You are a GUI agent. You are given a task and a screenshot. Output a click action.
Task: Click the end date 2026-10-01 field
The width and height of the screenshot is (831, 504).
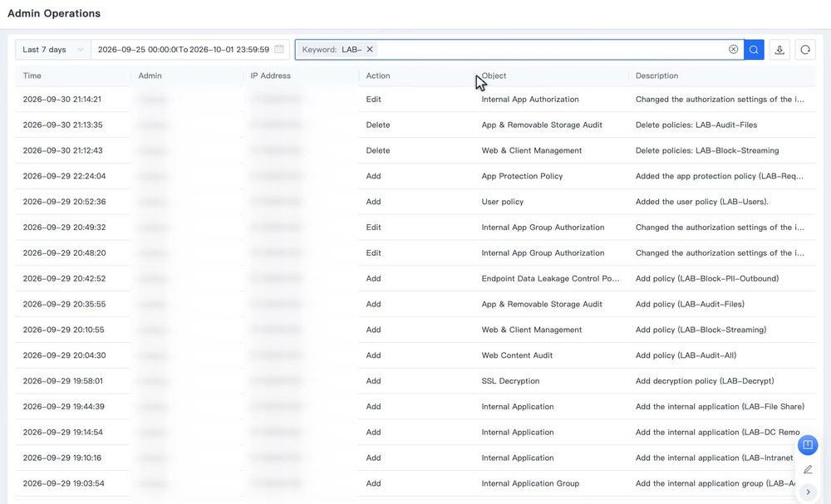(x=229, y=49)
